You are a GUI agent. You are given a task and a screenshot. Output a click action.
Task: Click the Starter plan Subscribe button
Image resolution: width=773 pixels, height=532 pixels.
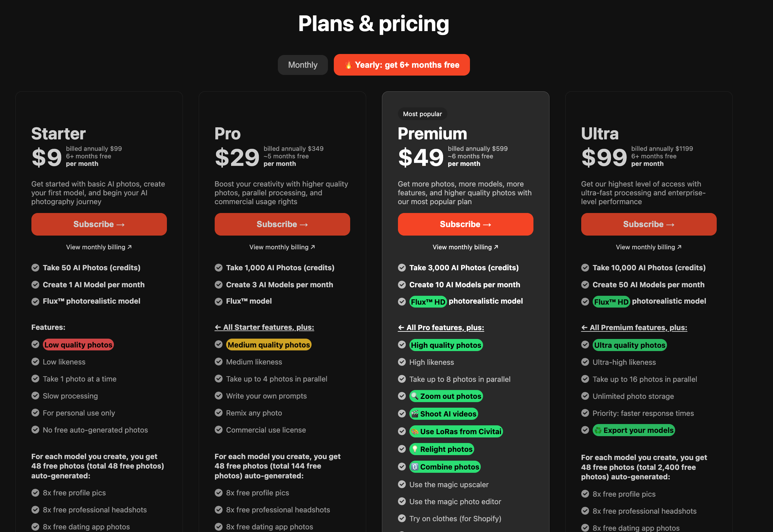99,224
